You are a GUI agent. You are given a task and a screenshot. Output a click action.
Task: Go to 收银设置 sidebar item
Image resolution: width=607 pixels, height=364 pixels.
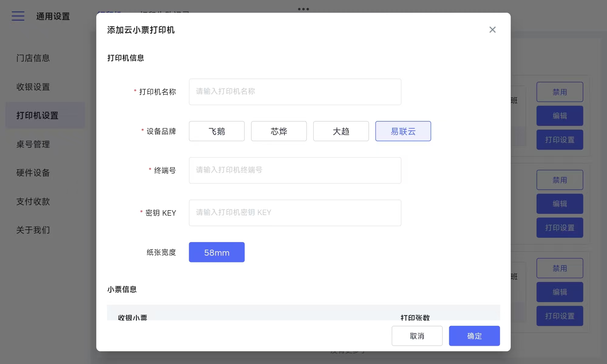coord(33,87)
